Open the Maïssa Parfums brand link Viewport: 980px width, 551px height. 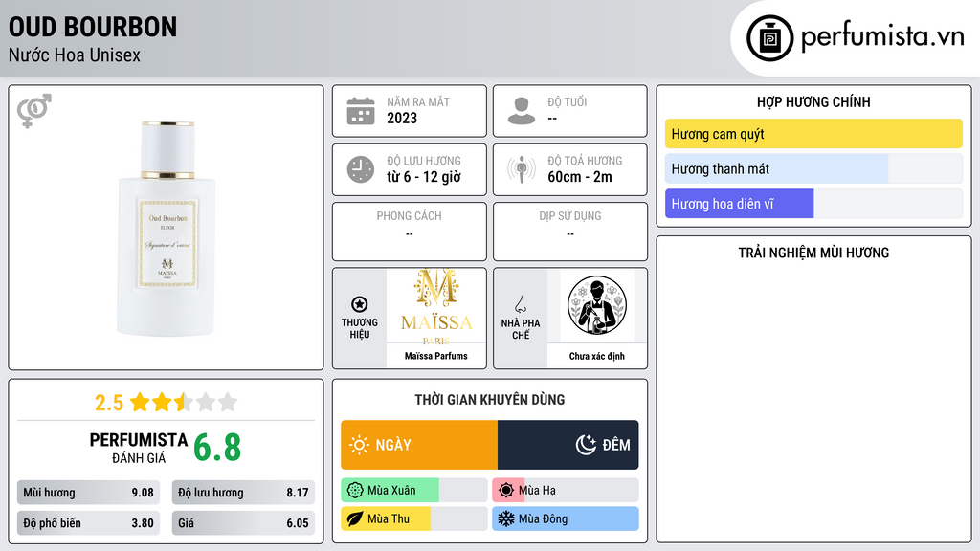436,356
